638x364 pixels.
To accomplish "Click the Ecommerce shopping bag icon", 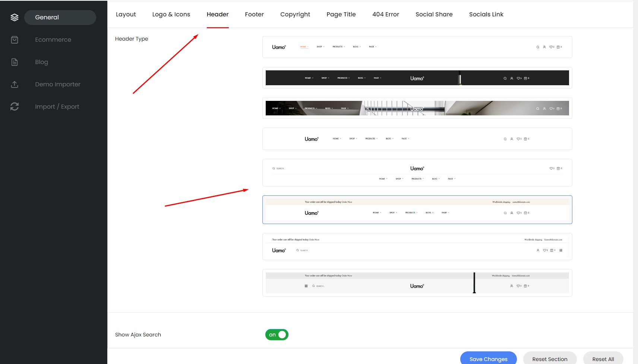I will tap(15, 40).
